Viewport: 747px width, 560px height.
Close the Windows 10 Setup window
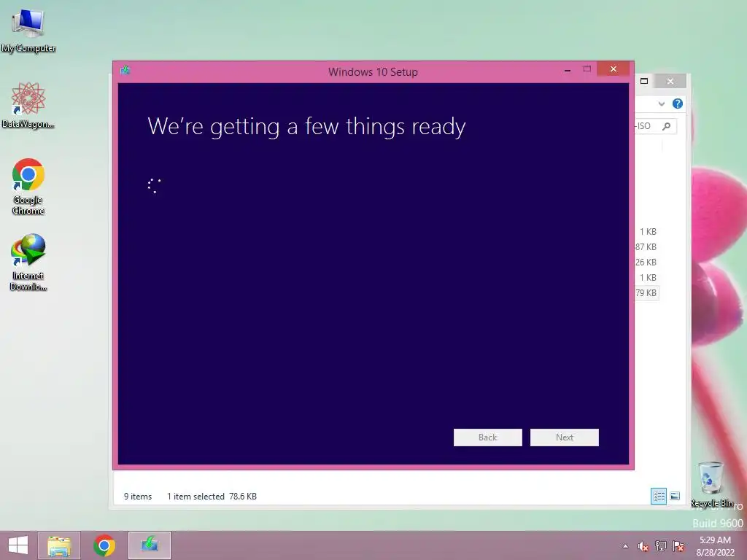pos(614,69)
